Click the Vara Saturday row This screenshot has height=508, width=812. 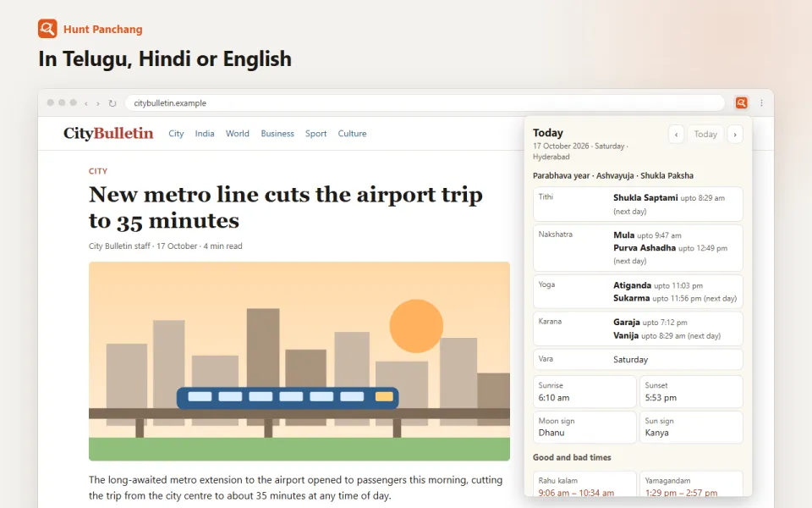[x=638, y=359]
